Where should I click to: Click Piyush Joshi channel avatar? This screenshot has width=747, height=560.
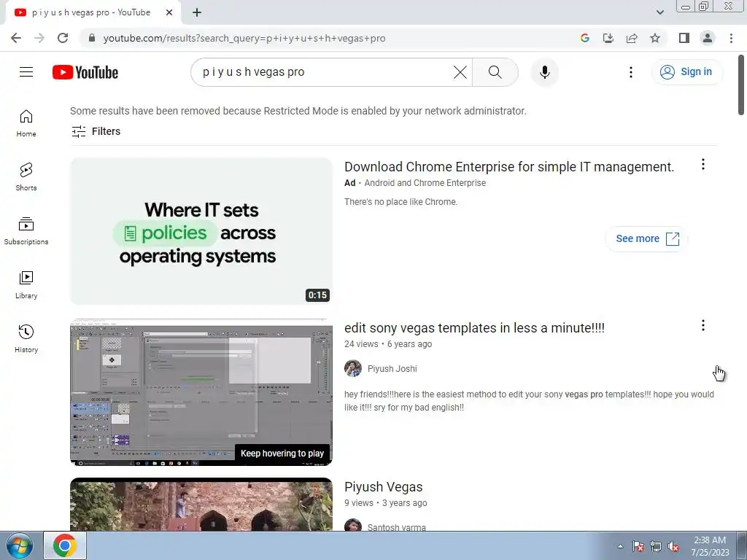[353, 368]
